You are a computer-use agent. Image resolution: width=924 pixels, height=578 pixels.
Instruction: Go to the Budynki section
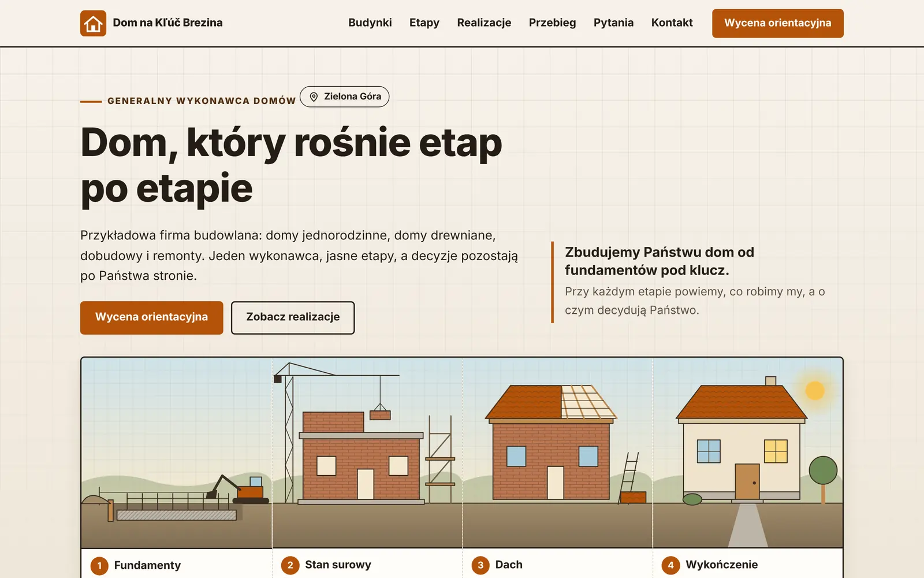pyautogui.click(x=370, y=23)
